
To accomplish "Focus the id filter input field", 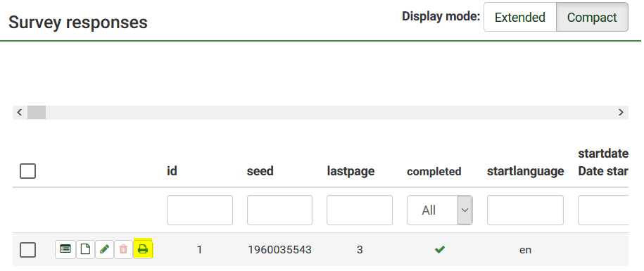I will (x=200, y=210).
